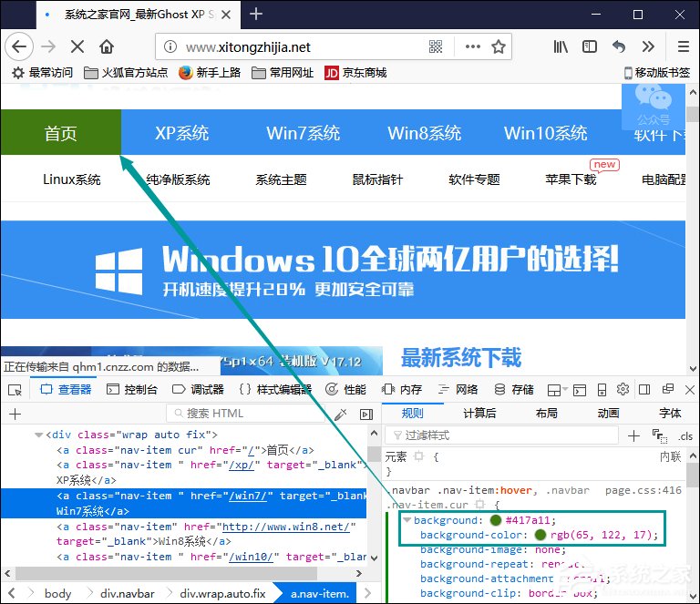Click the Win10系统 navigation link
The height and width of the screenshot is (604, 700).
coord(545,133)
